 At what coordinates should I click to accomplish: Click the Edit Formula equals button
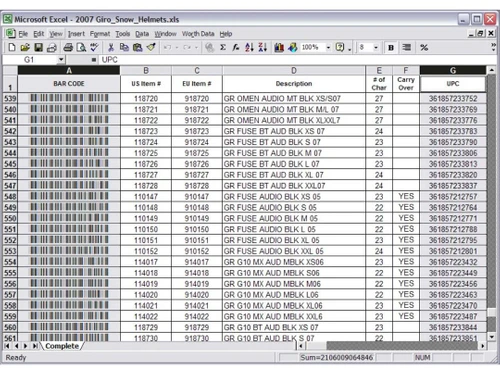click(x=94, y=60)
